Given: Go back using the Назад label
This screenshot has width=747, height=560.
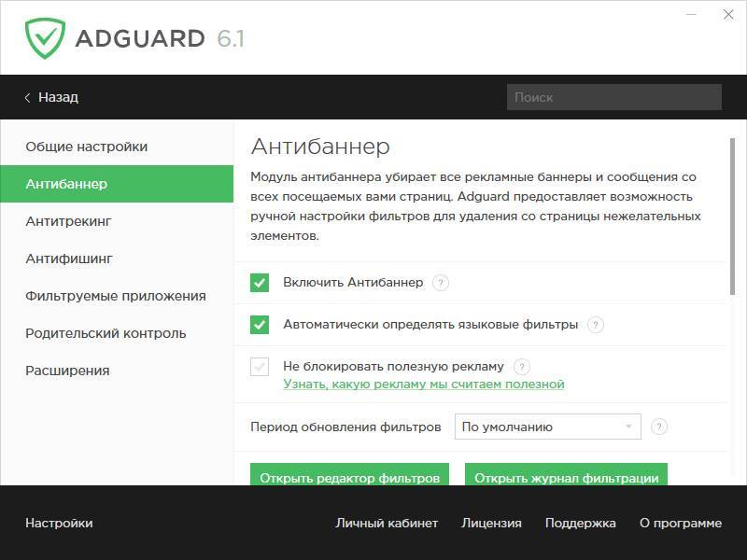Looking at the screenshot, I should [58, 97].
